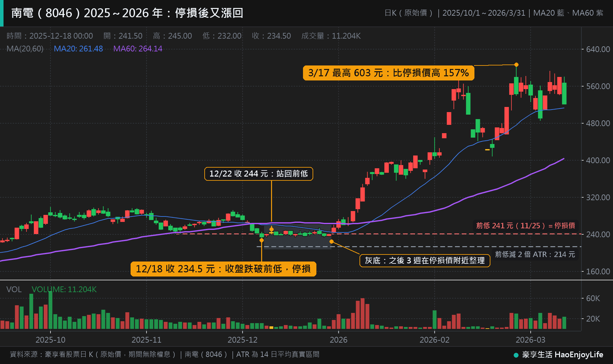The width and height of the screenshot is (613, 364).
Task: Click the 2026-03 date axis label
Action: (x=531, y=340)
